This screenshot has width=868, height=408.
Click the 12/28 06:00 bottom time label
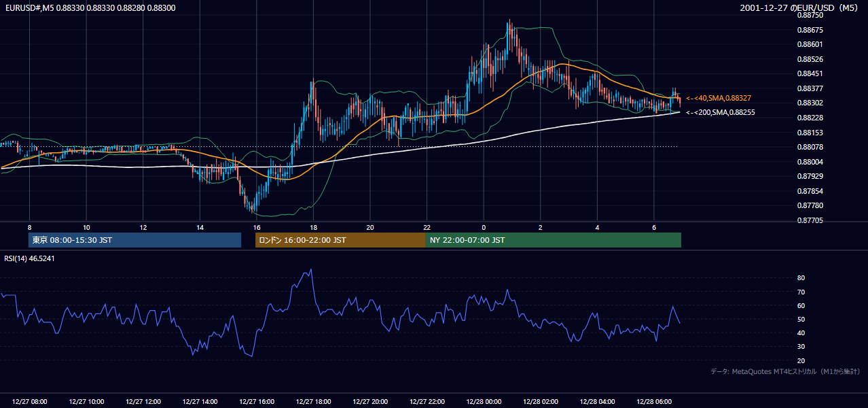[654, 402]
